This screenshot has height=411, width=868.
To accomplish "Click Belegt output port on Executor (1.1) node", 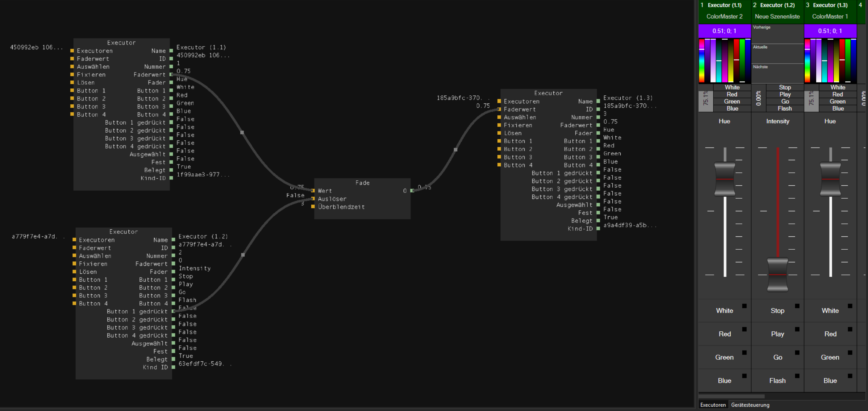I will coord(171,170).
